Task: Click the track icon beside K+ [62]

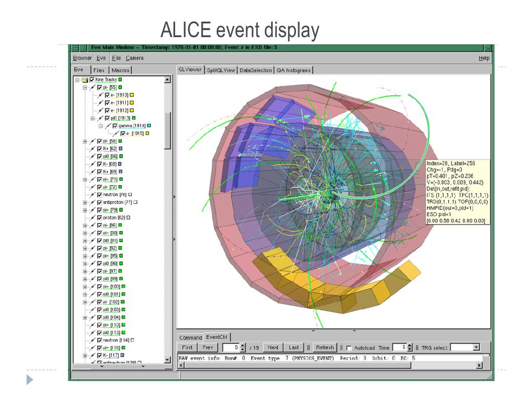Action: 93,149
